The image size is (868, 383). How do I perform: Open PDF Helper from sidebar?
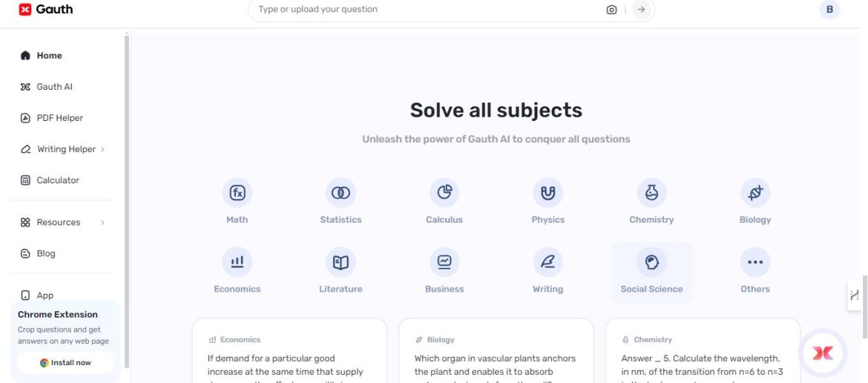pos(59,118)
